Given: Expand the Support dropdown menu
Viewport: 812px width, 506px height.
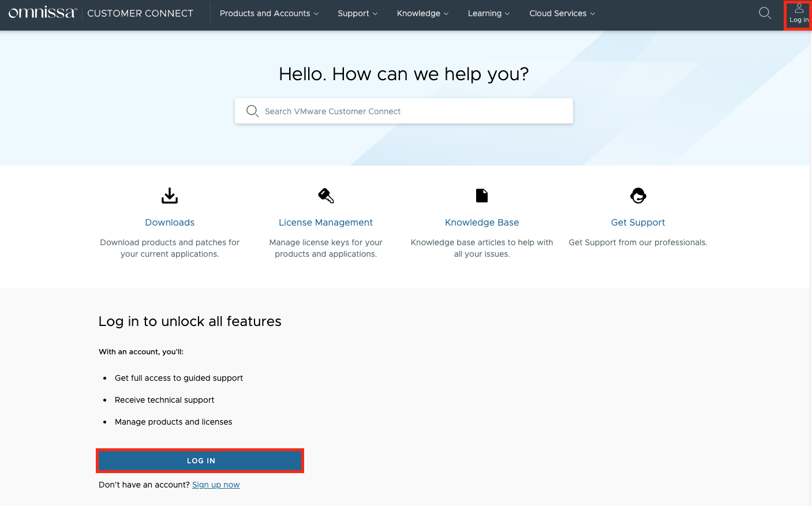Looking at the screenshot, I should 357,13.
